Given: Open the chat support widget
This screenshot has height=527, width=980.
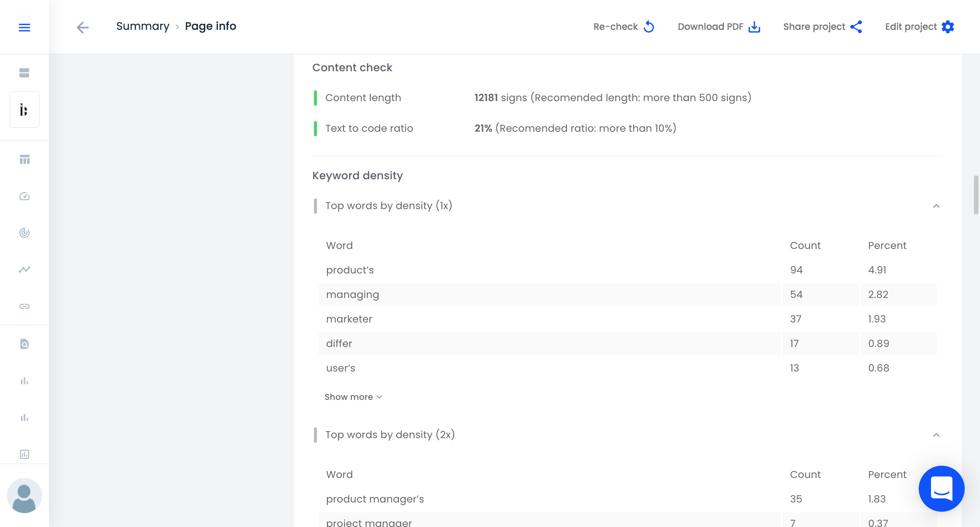Looking at the screenshot, I should point(942,489).
